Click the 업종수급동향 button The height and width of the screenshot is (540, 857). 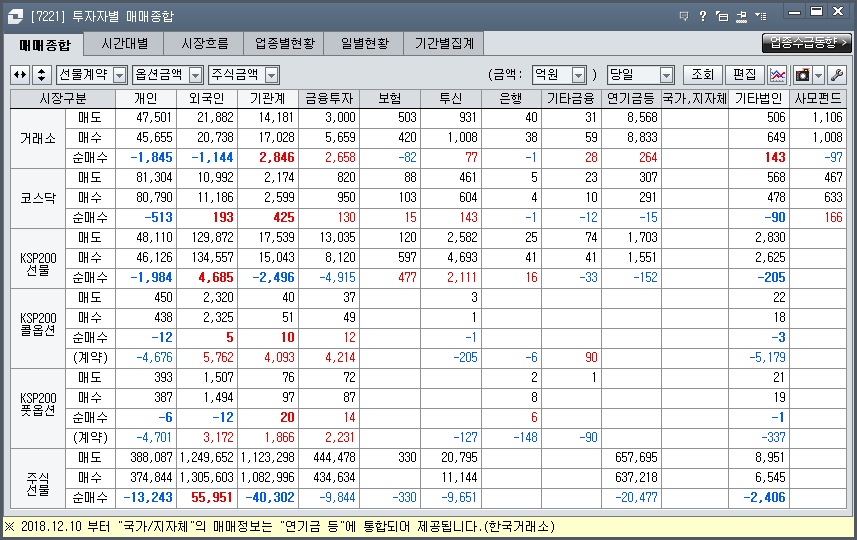pos(807,43)
